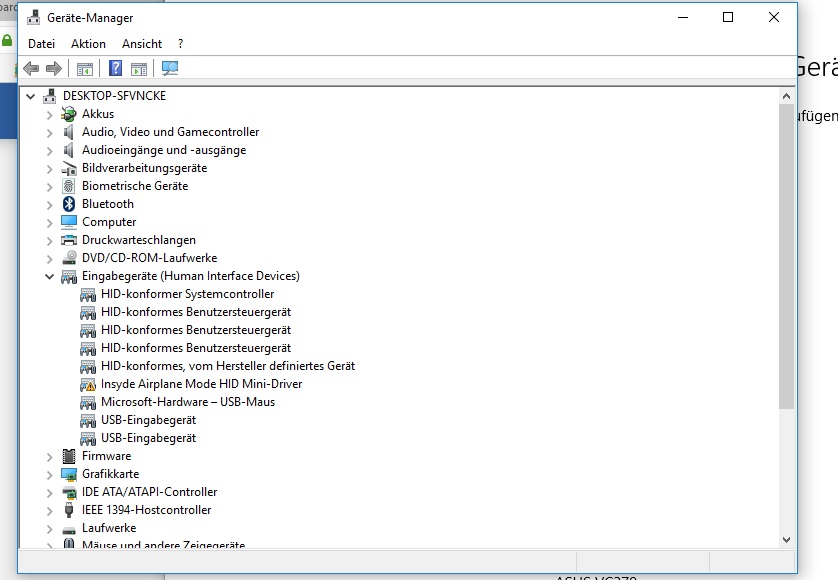The height and width of the screenshot is (580, 838).
Task: Select the Bluetooth label
Action: click(107, 204)
